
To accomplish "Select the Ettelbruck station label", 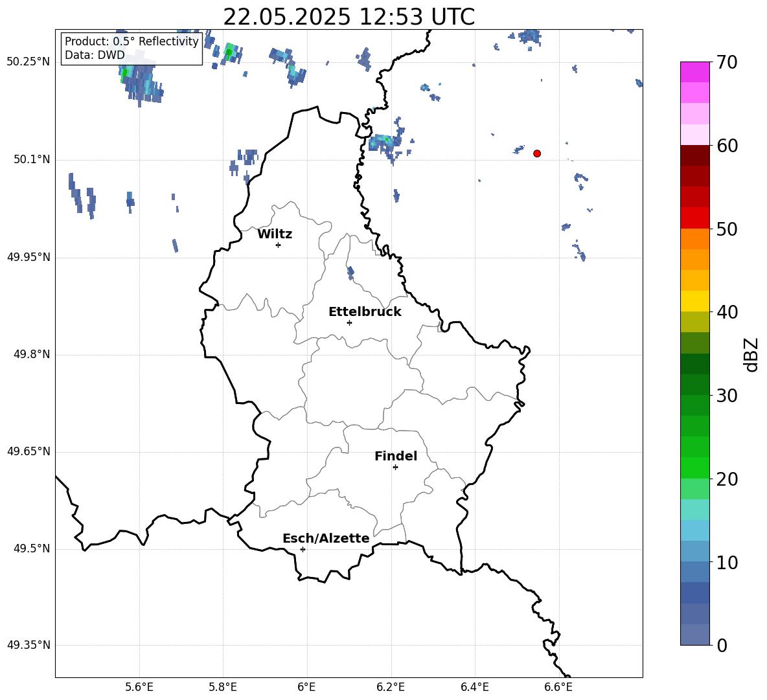I will pyautogui.click(x=365, y=312).
